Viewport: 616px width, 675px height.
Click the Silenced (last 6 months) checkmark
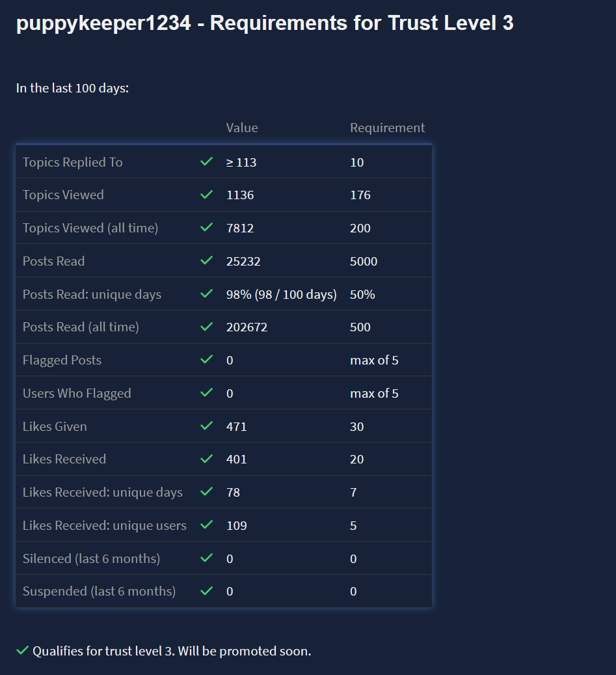[207, 558]
